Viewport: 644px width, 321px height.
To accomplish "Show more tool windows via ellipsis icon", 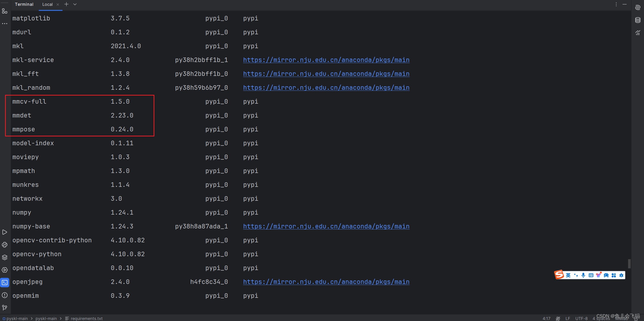I will [x=5, y=23].
